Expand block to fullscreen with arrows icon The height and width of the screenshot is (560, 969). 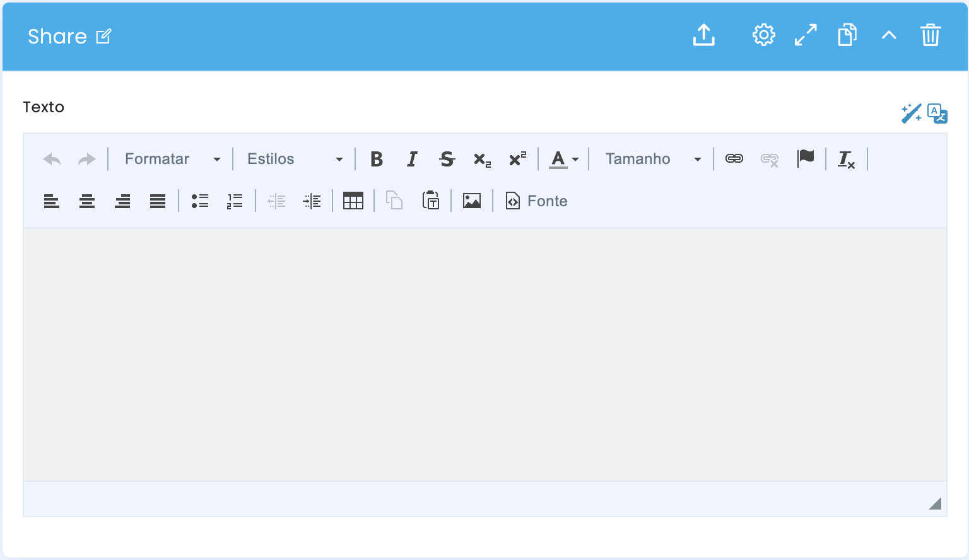pos(806,35)
